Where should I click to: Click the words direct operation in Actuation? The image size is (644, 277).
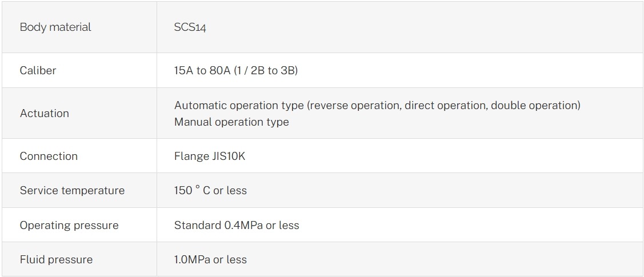click(x=445, y=106)
